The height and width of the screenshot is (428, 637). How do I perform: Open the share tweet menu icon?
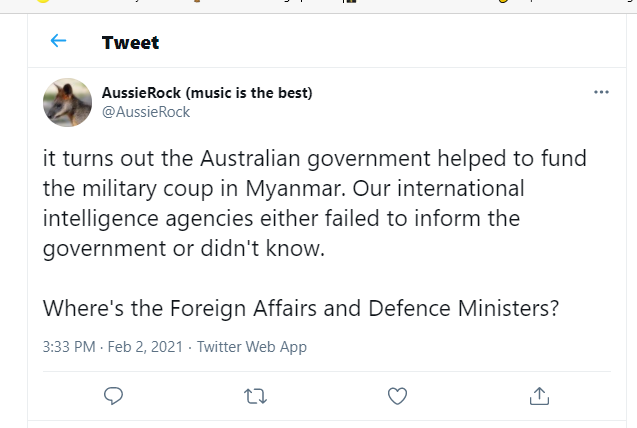tap(539, 396)
